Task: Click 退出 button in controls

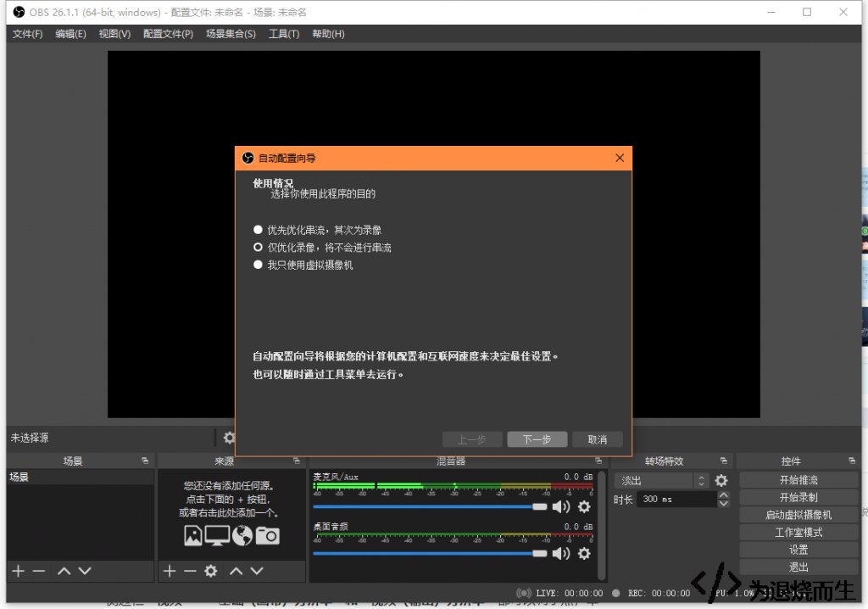Action: [x=798, y=567]
